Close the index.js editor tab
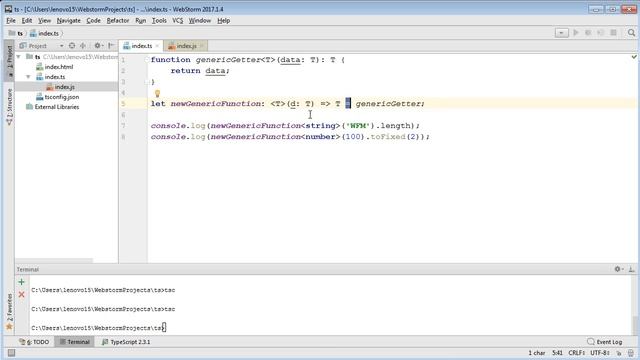Screen dimensions: 640x360 tap(202, 46)
